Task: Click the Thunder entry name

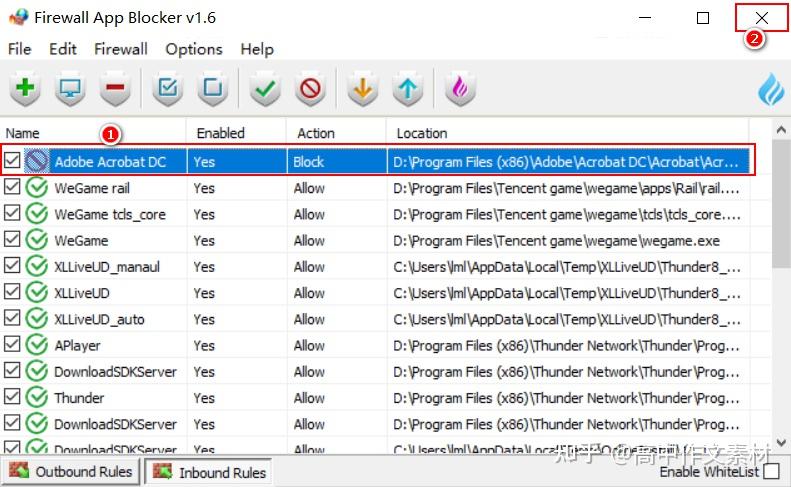Action: 79,398
